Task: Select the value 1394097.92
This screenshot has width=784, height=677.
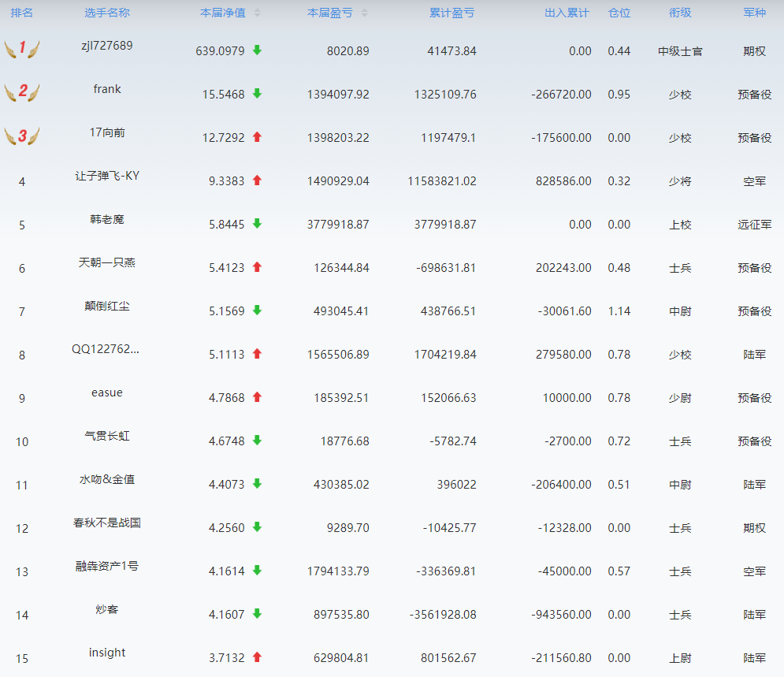Action: 338,95
